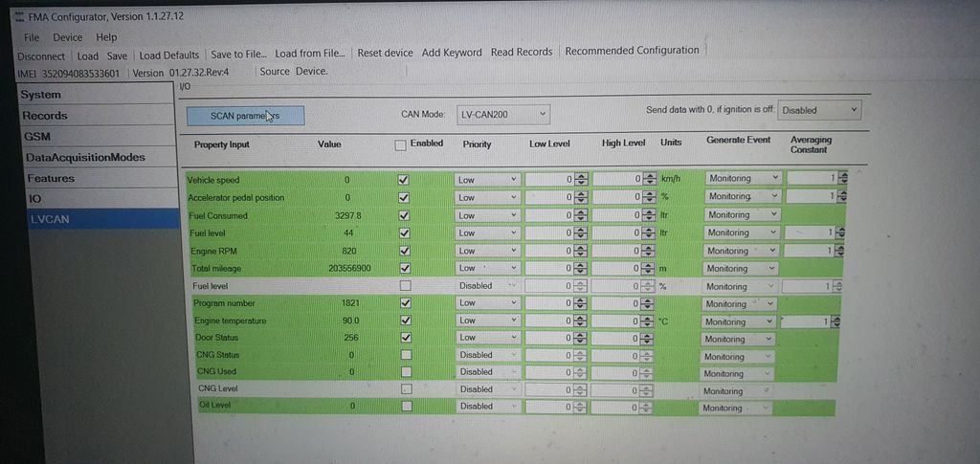Click Read Records toolbar item
This screenshot has height=464, width=980.
point(522,52)
